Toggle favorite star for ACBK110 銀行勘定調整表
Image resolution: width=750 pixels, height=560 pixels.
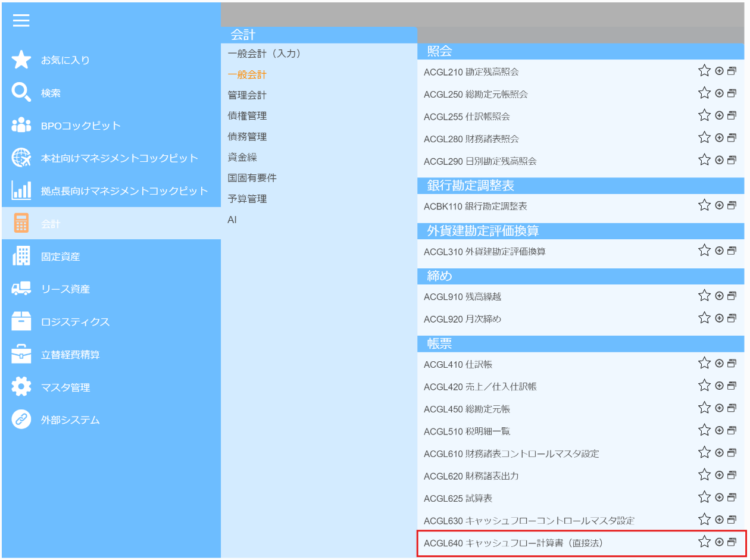[x=705, y=205]
